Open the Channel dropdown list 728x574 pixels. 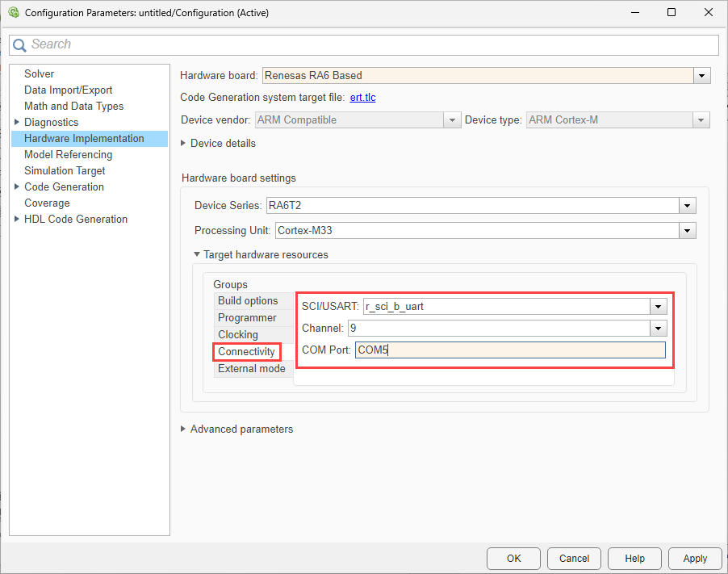point(659,329)
